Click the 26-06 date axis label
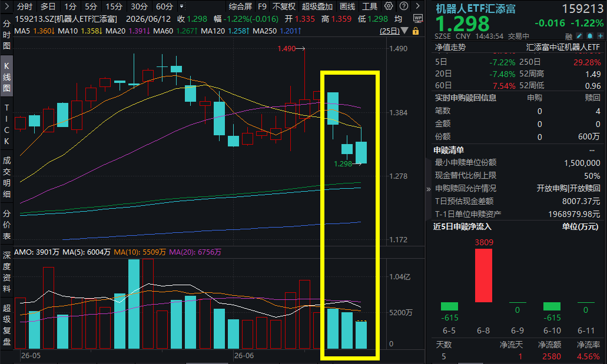Screen dimensions: 607x364 (244, 356)
